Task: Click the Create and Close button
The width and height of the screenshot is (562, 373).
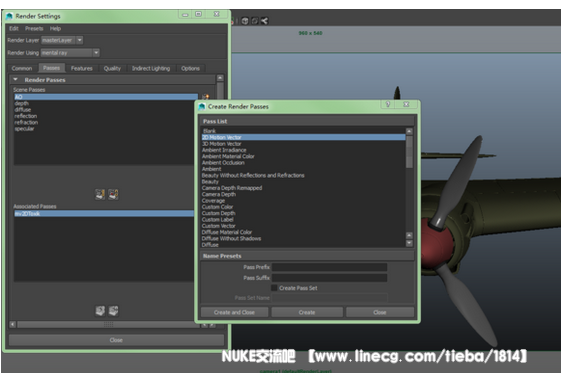Action: (x=234, y=312)
